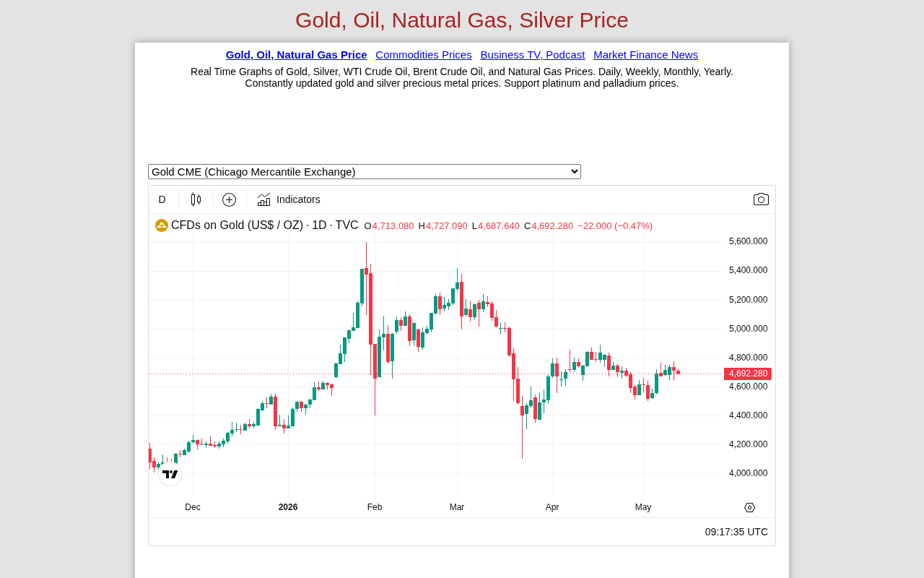
Task: Click the TradingView logo on chart
Action: pos(170,474)
